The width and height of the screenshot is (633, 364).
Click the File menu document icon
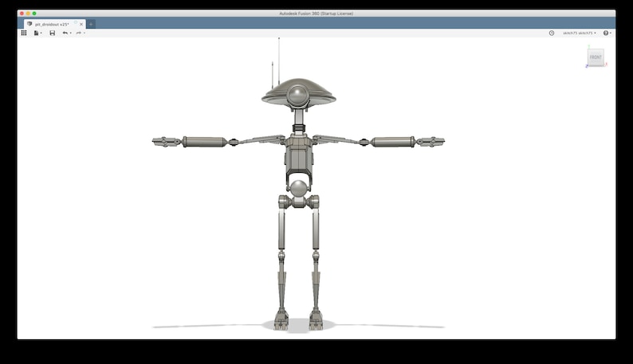[36, 33]
